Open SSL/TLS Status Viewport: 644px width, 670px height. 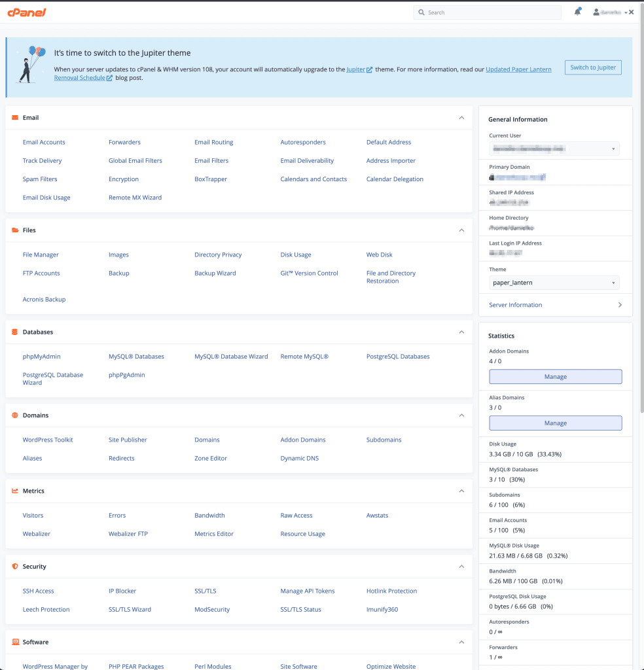[x=300, y=609]
